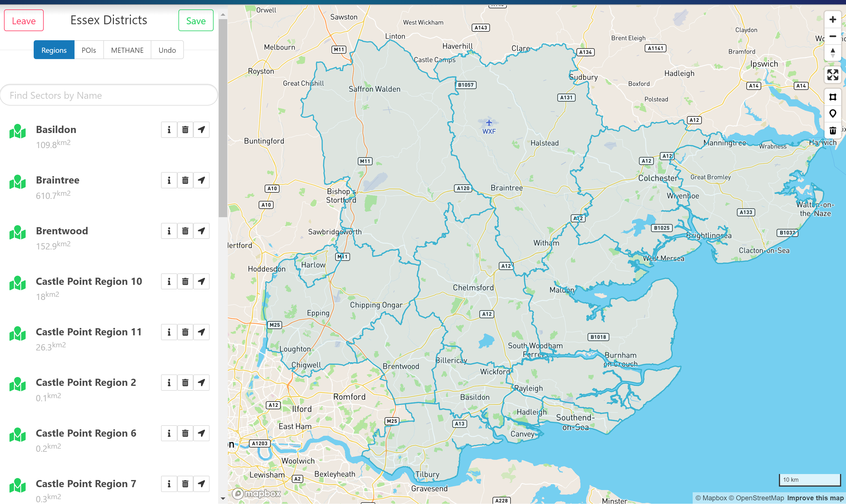Show info for Castle Point Region 6

click(169, 433)
